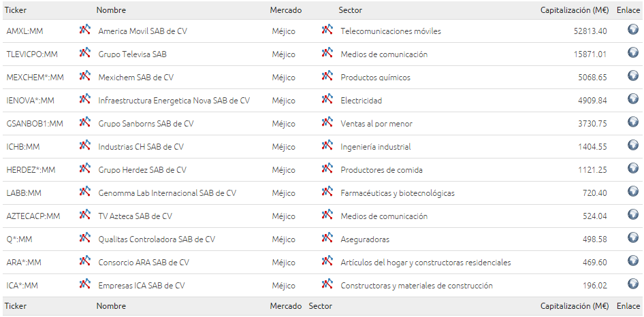
Task: Open the globe link for America Movil
Action: coord(633,29)
